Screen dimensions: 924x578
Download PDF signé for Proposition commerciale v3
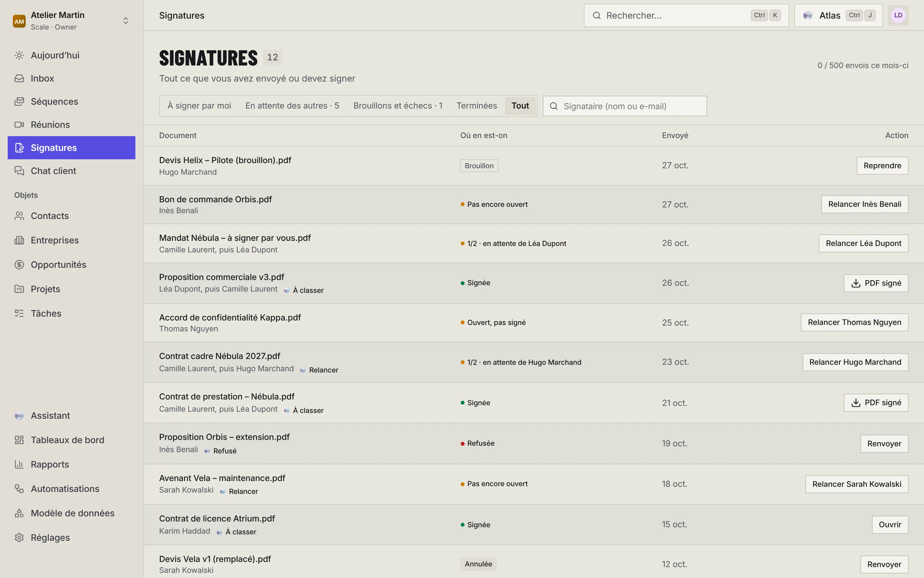(876, 283)
